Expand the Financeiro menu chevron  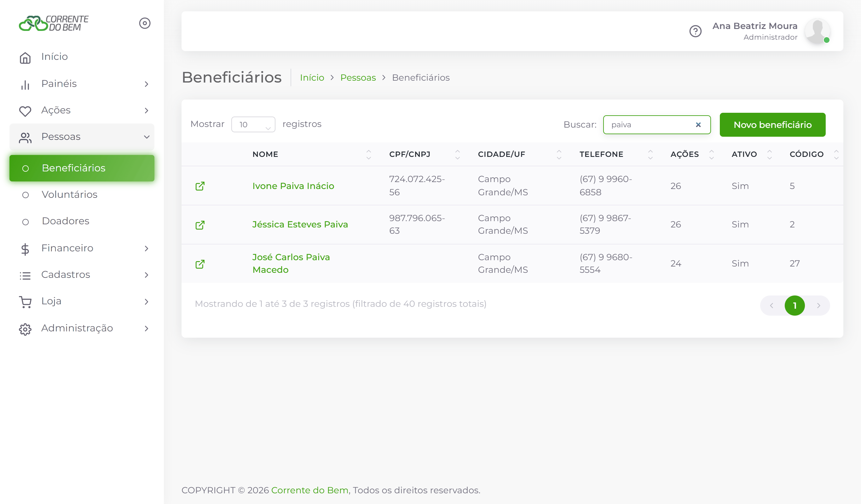pos(146,249)
